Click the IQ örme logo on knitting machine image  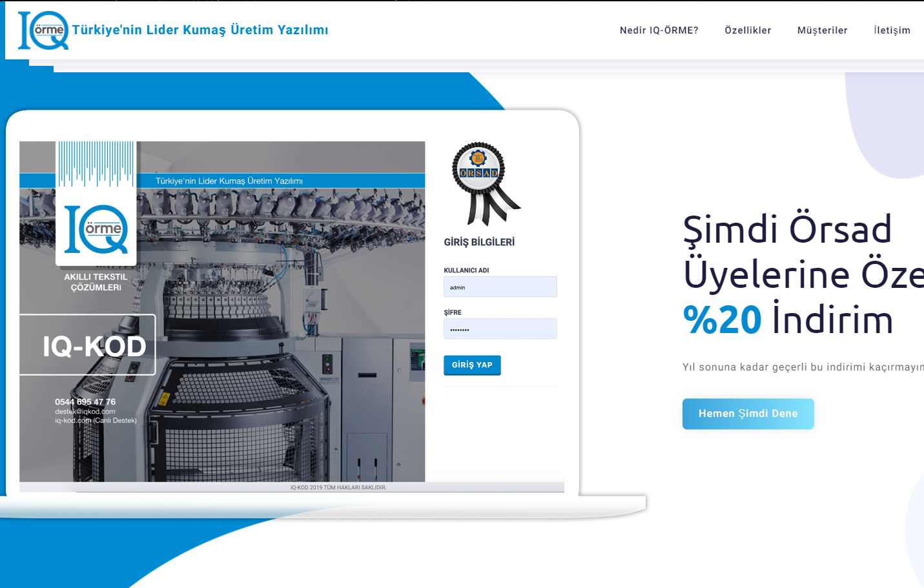tap(96, 229)
